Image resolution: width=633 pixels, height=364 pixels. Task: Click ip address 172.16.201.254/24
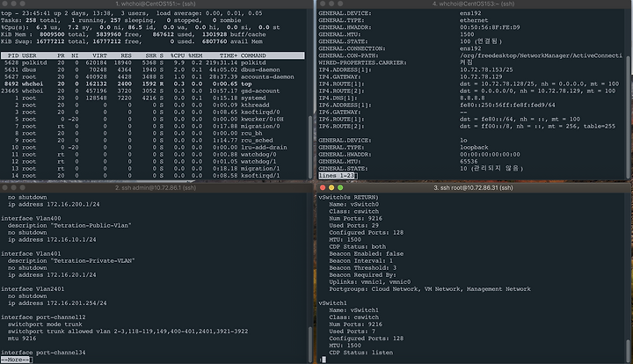[57, 303]
